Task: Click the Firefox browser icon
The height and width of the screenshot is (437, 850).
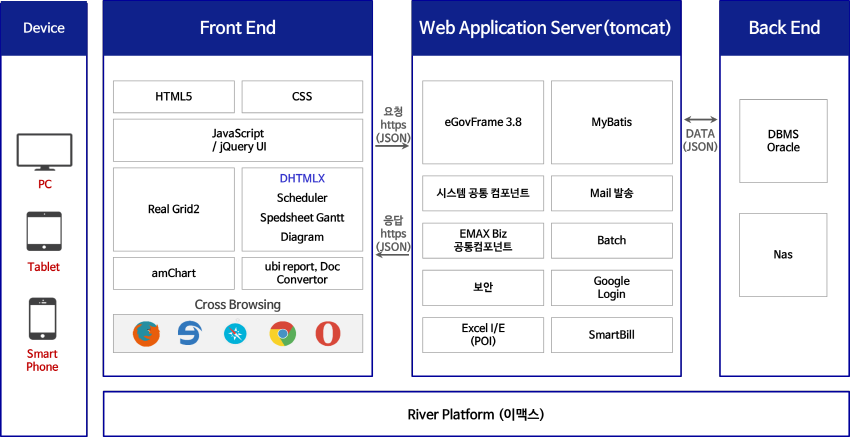Action: [146, 334]
